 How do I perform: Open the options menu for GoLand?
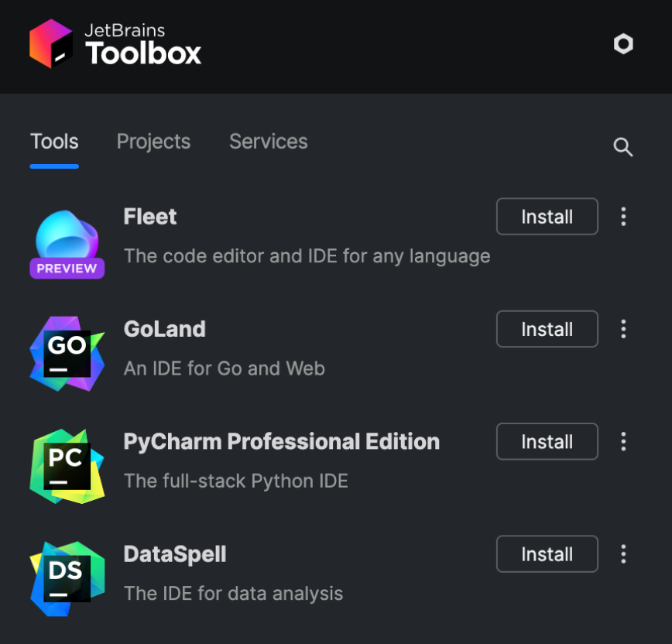tap(623, 329)
